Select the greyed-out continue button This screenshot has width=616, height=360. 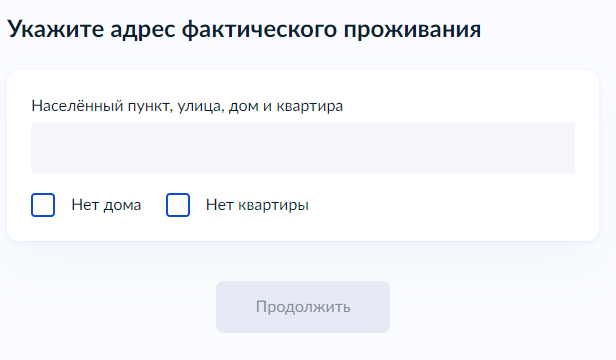[303, 307]
